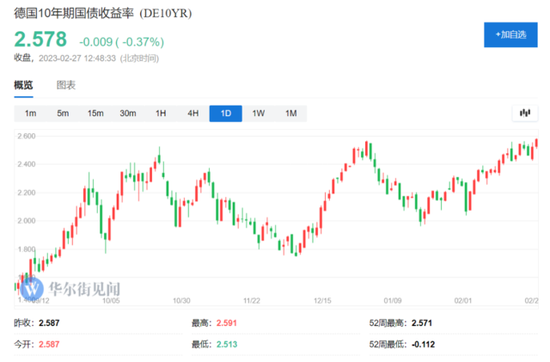Image resolution: width=550 pixels, height=362 pixels.
Task: Click the 10/05 date axis label
Action: 111,301
